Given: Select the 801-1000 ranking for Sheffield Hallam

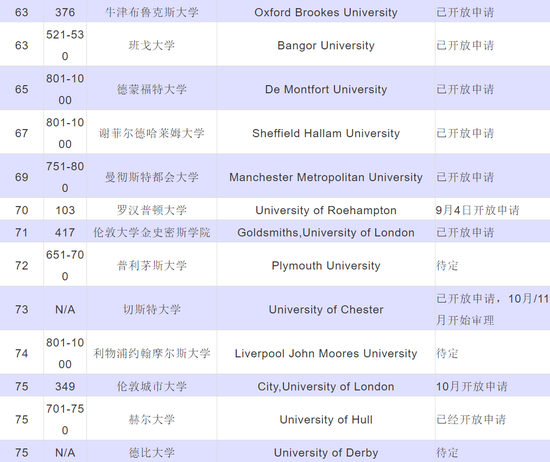Looking at the screenshot, I should pos(65,133).
